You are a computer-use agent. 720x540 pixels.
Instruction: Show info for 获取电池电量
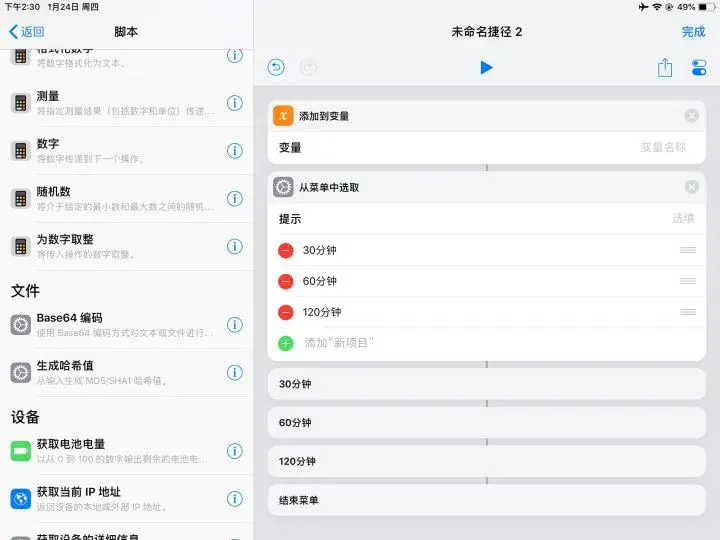click(x=235, y=451)
